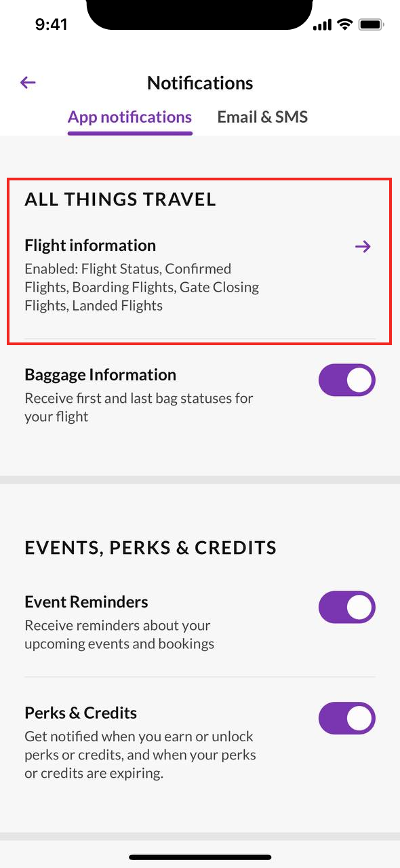Image resolution: width=400 pixels, height=868 pixels.
Task: Tap the battery indicator icon
Action: coord(372,24)
